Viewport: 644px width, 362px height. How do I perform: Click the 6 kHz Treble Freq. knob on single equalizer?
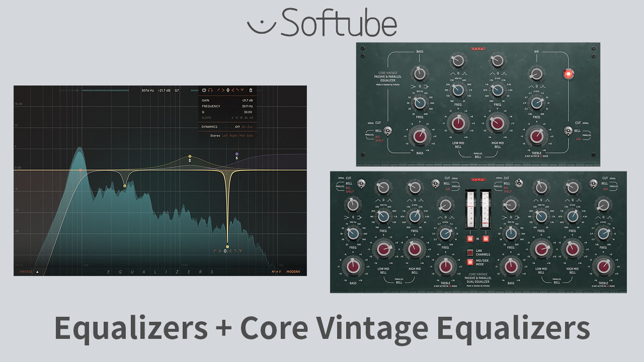click(x=537, y=103)
